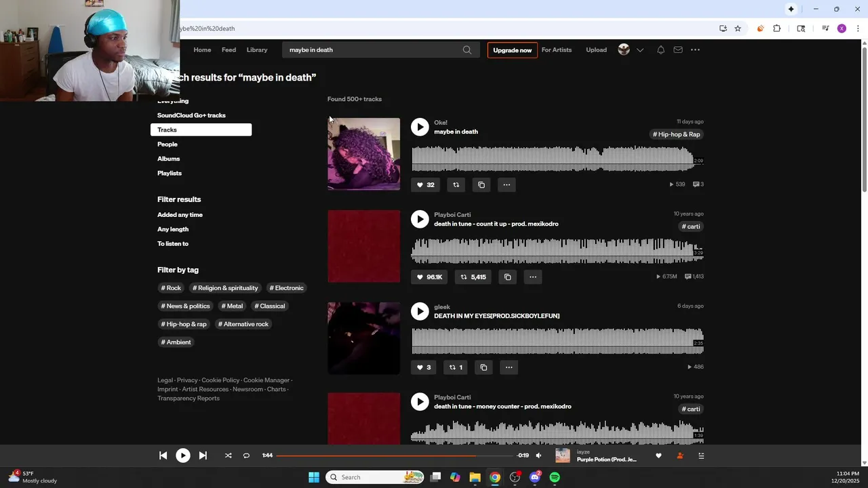The width and height of the screenshot is (868, 488).
Task: Open Chrome media control icon
Action: (x=825, y=28)
